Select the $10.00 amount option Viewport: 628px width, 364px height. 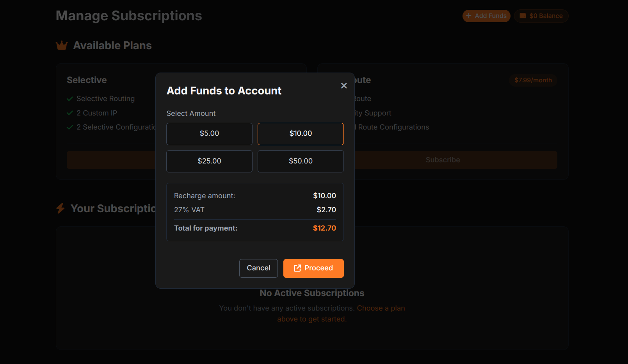tap(301, 134)
